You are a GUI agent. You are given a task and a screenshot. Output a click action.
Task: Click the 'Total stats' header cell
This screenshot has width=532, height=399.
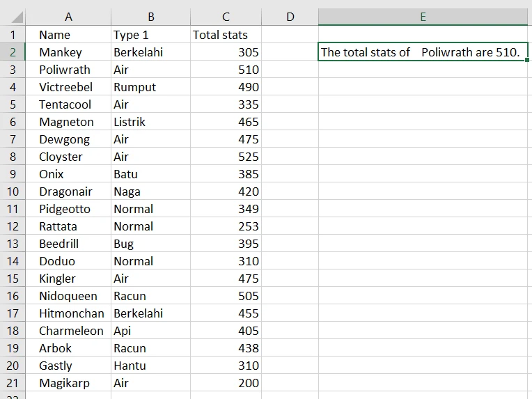[226, 35]
